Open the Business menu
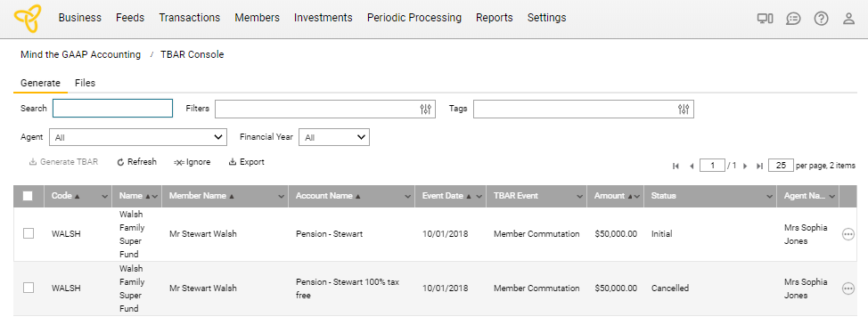 [x=79, y=18]
